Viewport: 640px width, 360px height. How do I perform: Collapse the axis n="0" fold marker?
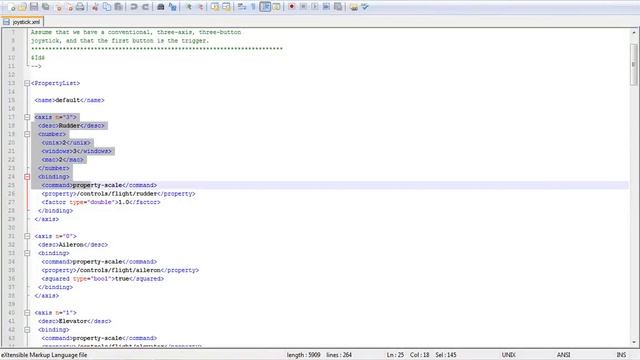tap(27, 236)
